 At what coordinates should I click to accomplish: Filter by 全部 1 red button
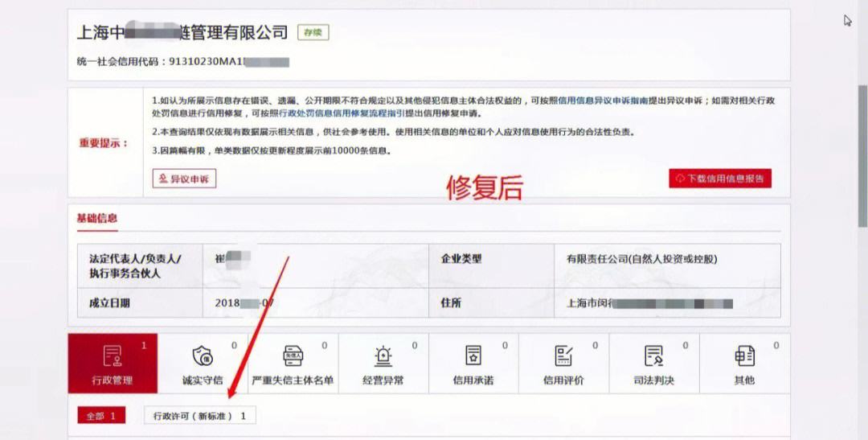click(101, 416)
